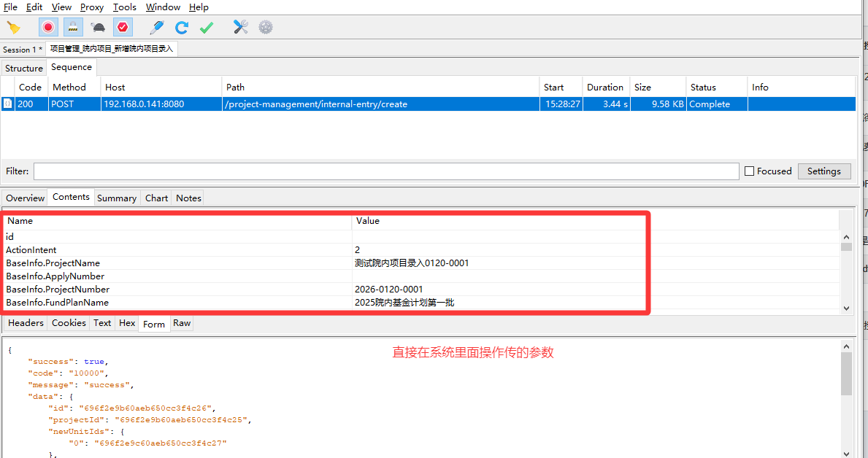Open the Chart tab
Viewport: 868px width, 458px height.
[x=157, y=198]
